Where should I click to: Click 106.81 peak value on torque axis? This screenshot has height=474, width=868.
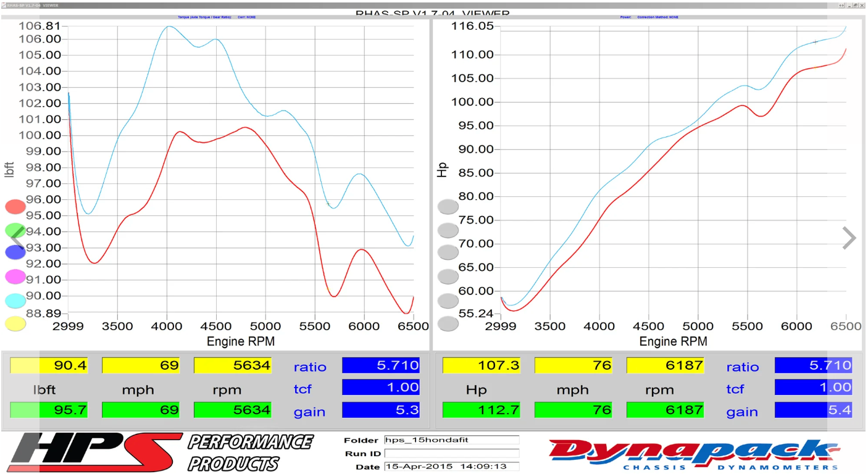coord(40,26)
